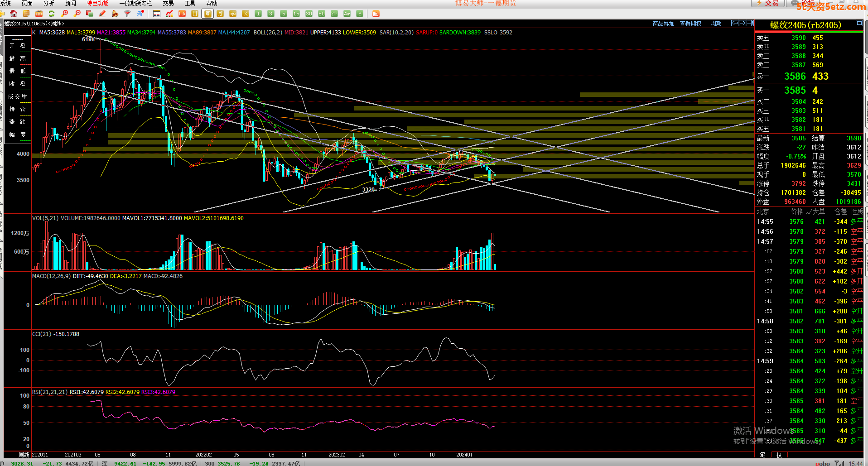
Task: Toggle the side panel layout icon
Action: (x=750, y=23)
